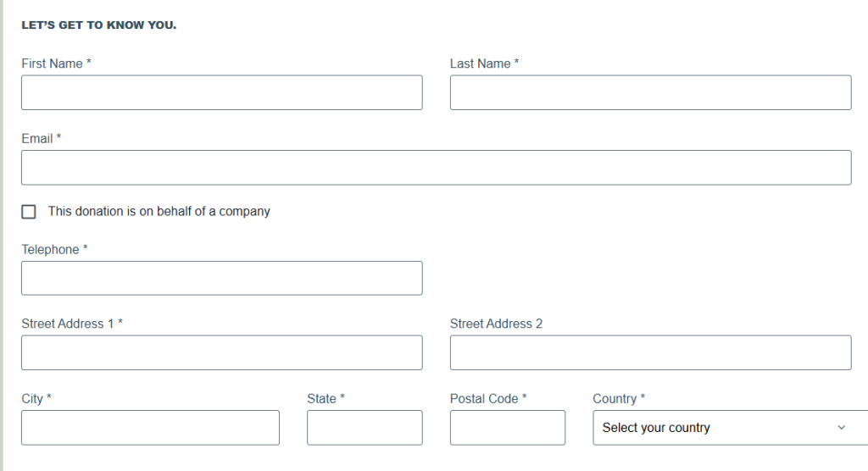
Task: Click the 'First Name *' label text
Action: pyautogui.click(x=56, y=64)
